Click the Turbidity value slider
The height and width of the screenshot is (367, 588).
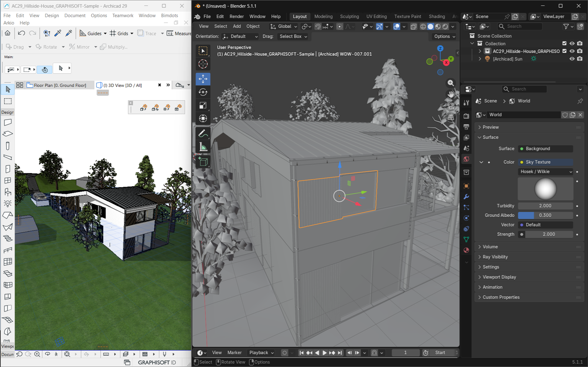(546, 206)
